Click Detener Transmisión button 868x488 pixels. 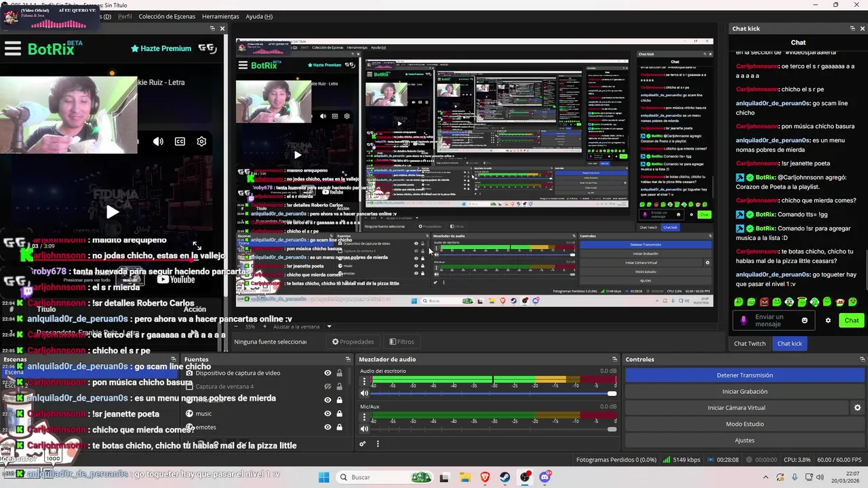tap(745, 375)
